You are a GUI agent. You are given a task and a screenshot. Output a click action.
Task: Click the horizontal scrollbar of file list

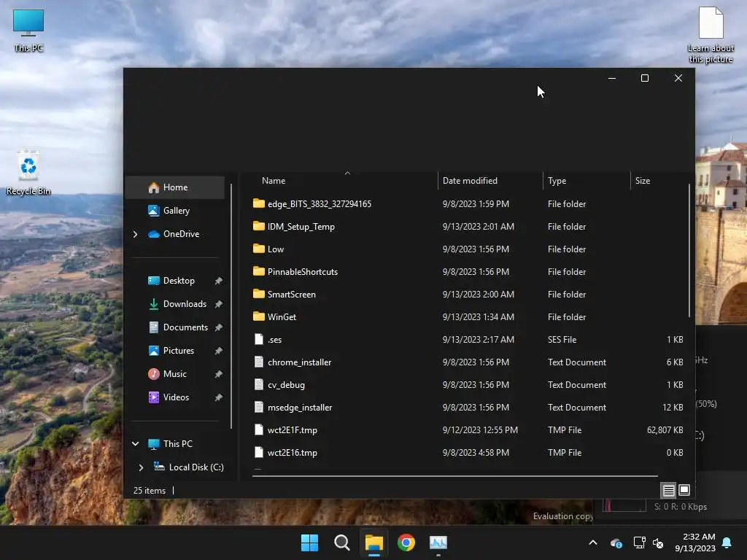(x=455, y=475)
